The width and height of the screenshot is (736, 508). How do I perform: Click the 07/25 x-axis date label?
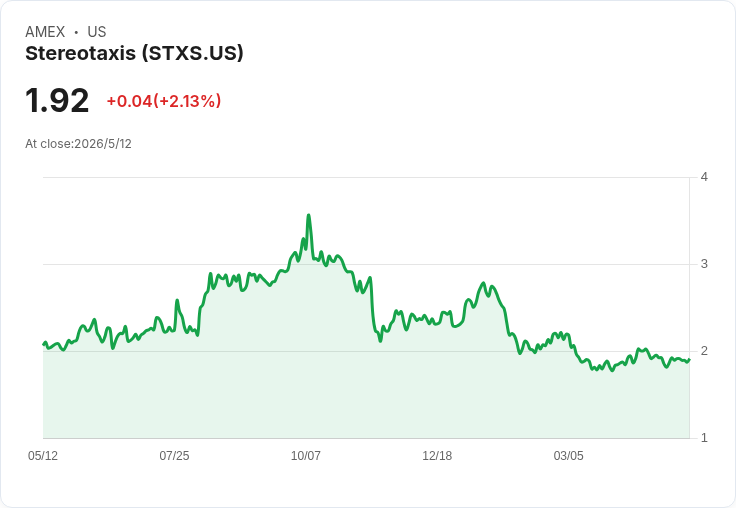(x=174, y=455)
